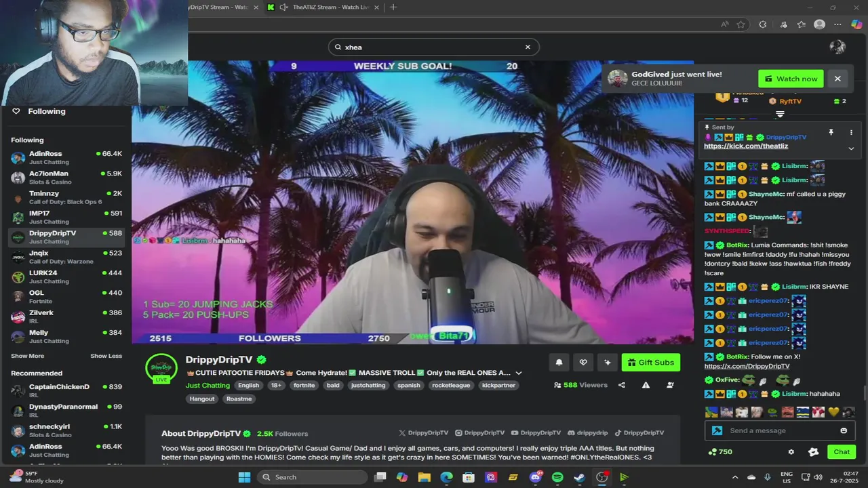Image resolution: width=868 pixels, height=488 pixels.
Task: Open Melly channel in sidebar
Action: pos(66,336)
